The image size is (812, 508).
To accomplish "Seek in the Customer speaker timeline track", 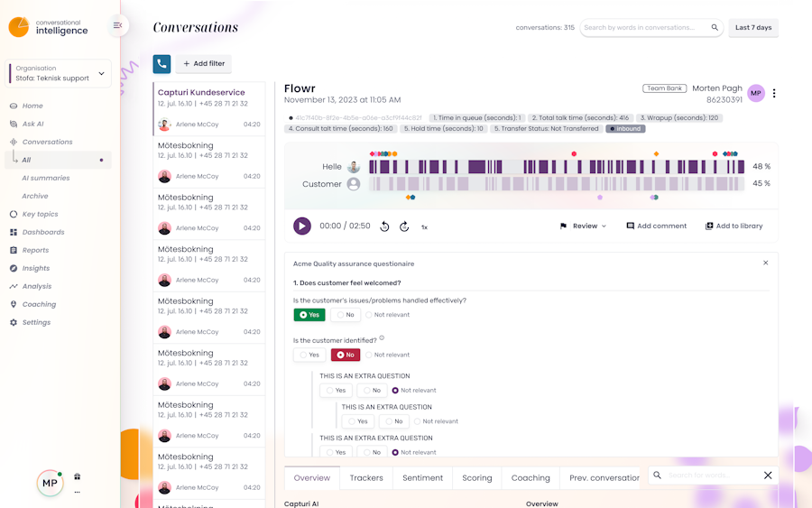I will click(557, 183).
